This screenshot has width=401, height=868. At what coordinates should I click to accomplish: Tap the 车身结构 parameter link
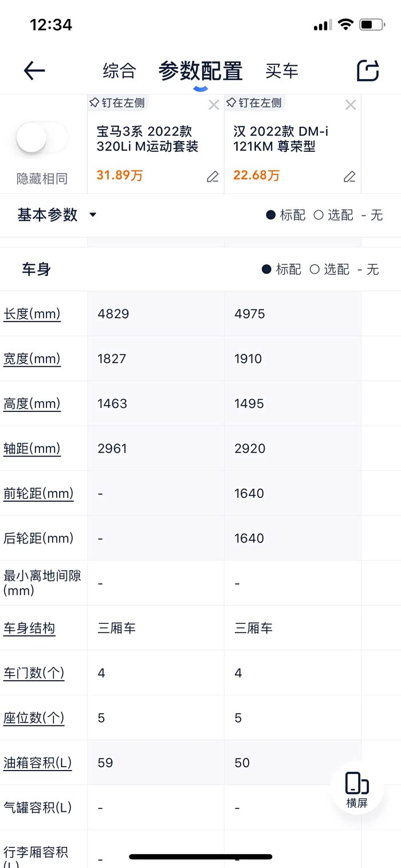(29, 628)
